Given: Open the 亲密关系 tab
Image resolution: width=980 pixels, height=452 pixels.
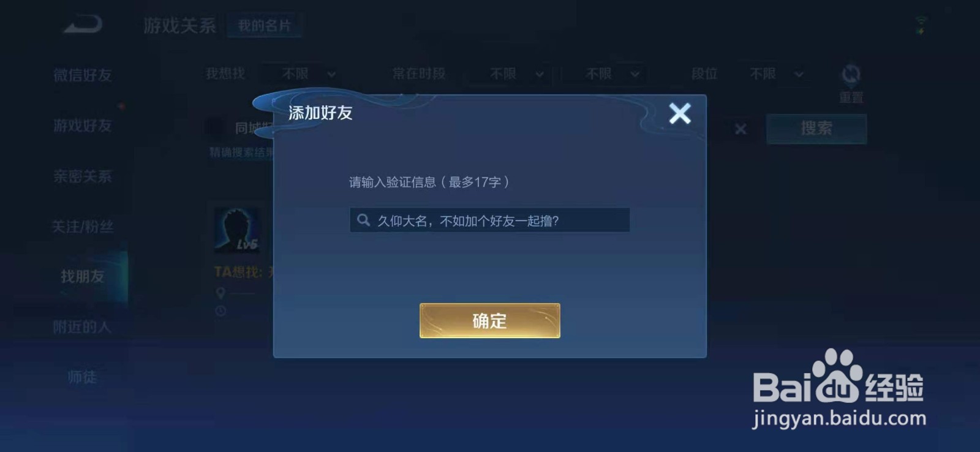Looking at the screenshot, I should click(x=82, y=177).
